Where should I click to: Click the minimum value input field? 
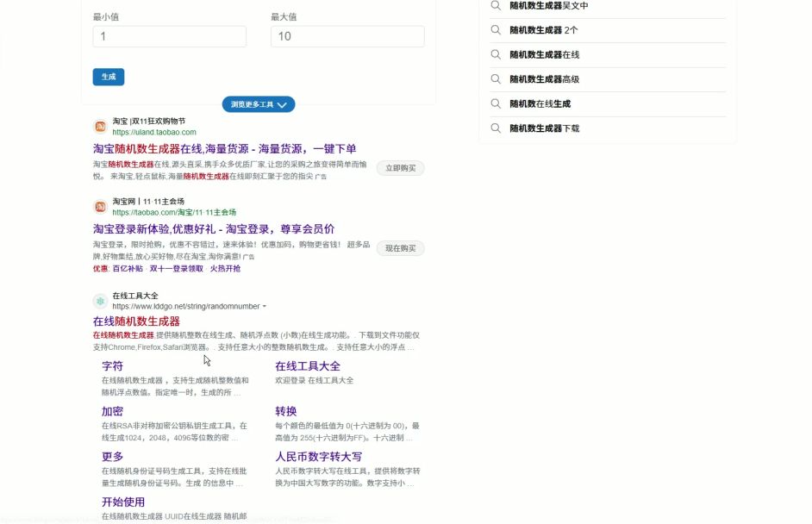(x=169, y=36)
